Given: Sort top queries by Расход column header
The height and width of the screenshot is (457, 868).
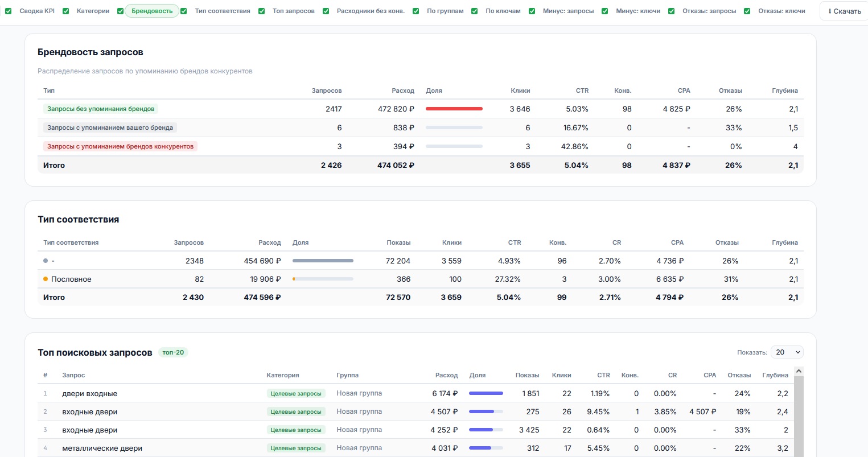Looking at the screenshot, I should click(446, 375).
